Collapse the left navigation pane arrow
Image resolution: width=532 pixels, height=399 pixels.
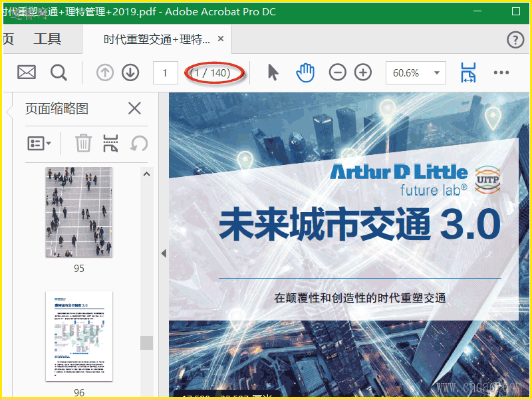tap(164, 253)
